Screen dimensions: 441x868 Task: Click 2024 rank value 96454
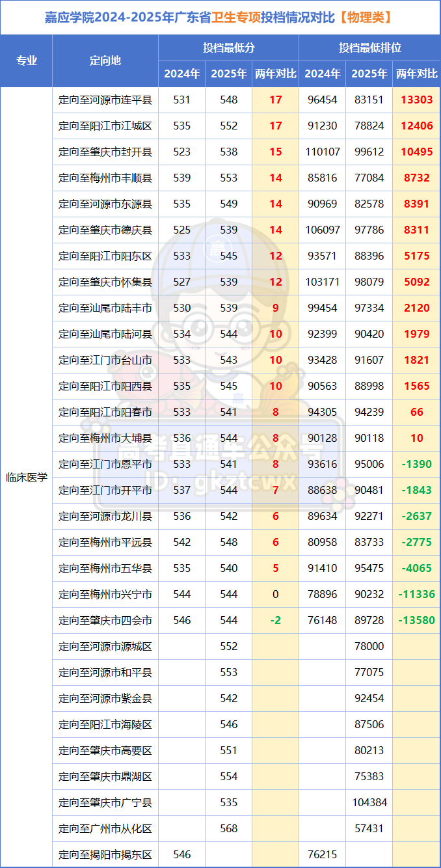(323, 100)
